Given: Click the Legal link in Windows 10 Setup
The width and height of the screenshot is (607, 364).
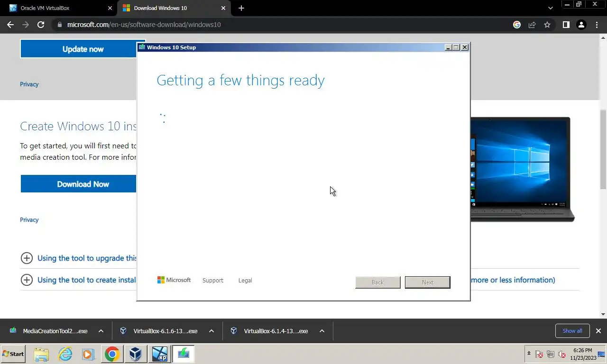Looking at the screenshot, I should pos(245,281).
